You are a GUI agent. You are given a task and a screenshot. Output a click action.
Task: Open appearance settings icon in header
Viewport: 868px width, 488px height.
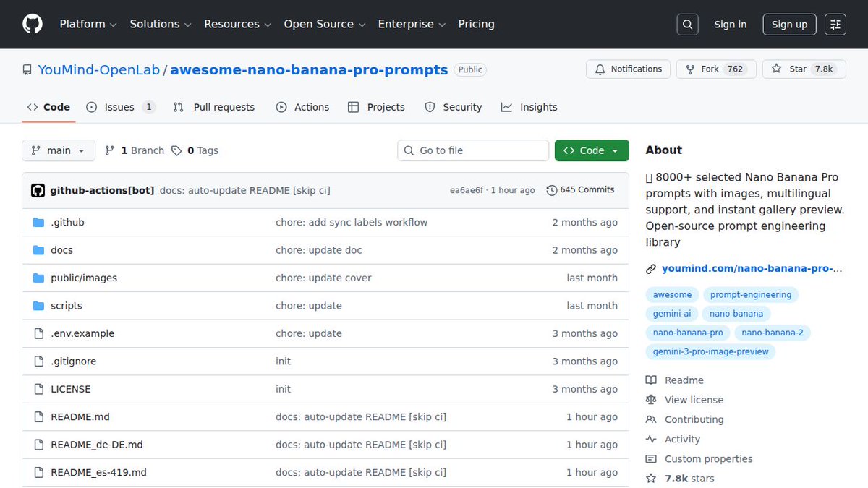[835, 25]
